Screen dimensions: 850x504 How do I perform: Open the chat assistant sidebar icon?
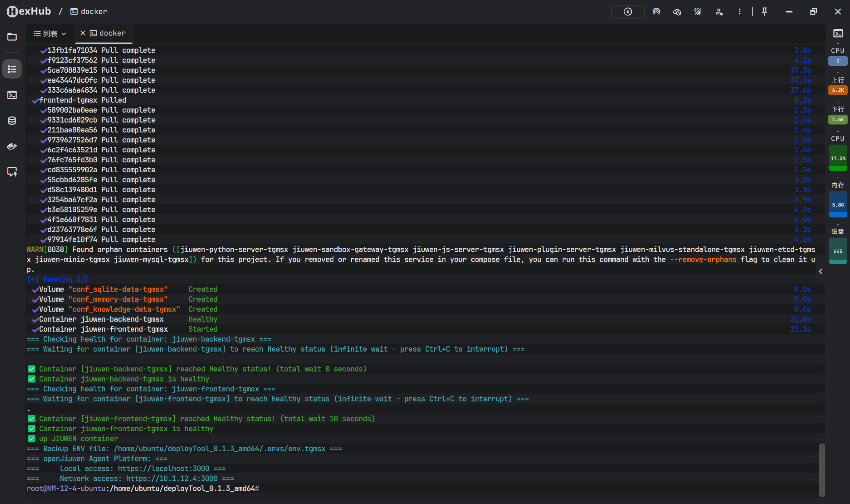tap(12, 172)
